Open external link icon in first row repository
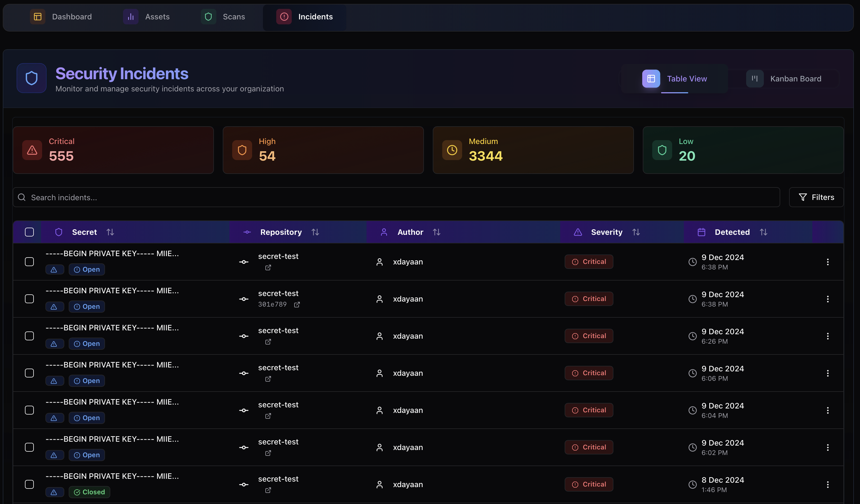The height and width of the screenshot is (504, 860). click(268, 268)
